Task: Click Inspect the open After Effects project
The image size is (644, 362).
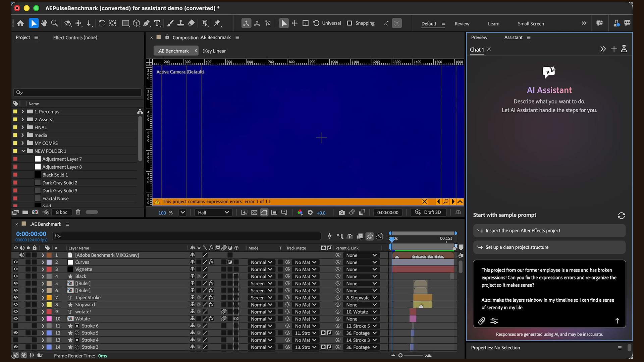Action: point(549,231)
